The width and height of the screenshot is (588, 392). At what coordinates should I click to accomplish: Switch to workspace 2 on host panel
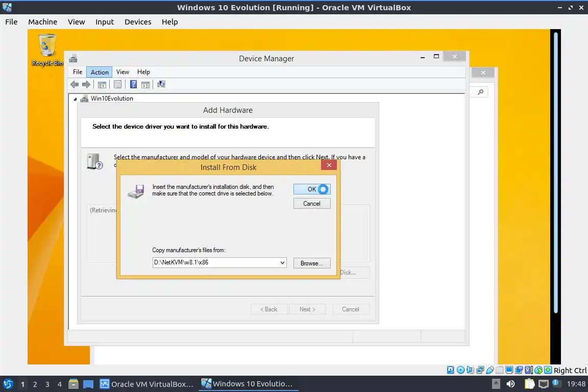pyautogui.click(x=35, y=384)
